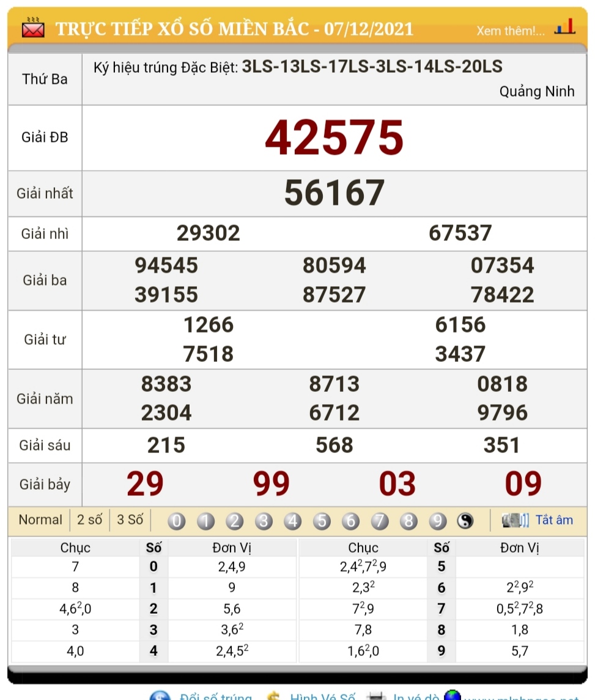Filter results by digit 9 ball
Viewport: 595px width, 700px height.
tap(437, 521)
